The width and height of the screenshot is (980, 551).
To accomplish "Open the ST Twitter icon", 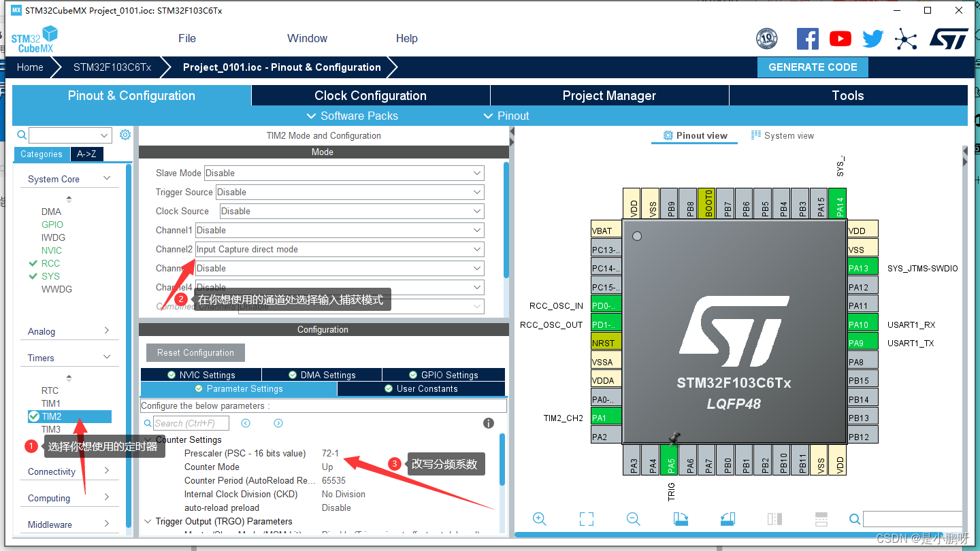I will pyautogui.click(x=872, y=39).
